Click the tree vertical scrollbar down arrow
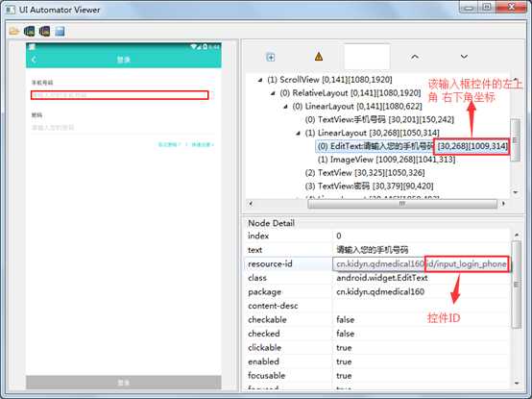The image size is (532, 399). 516,192
